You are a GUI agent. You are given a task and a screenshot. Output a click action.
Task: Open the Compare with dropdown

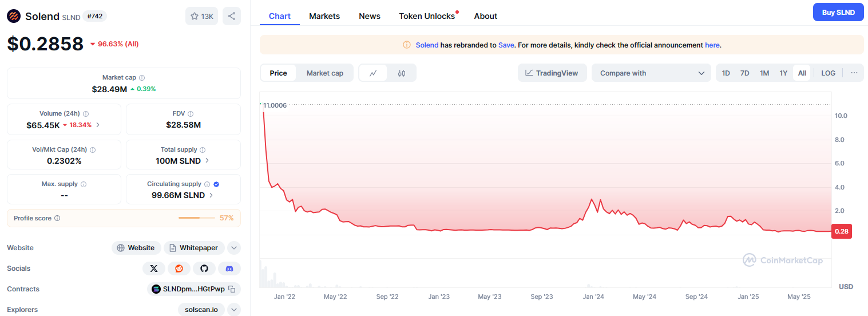[651, 73]
